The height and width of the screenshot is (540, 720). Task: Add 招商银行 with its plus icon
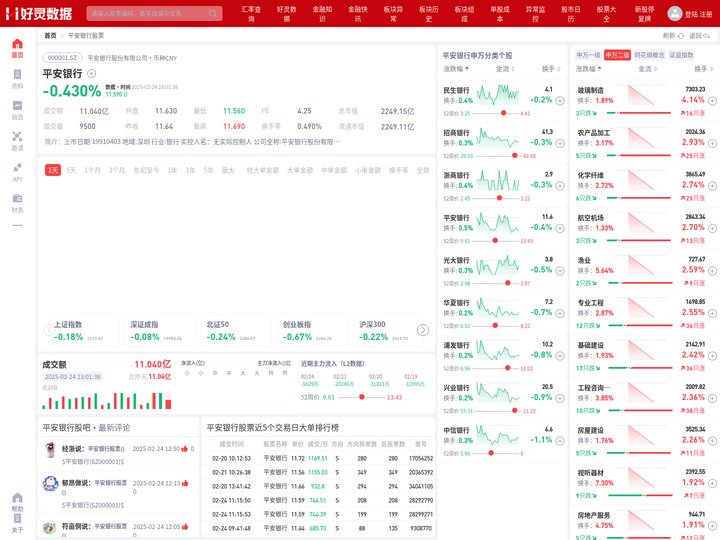[560, 143]
